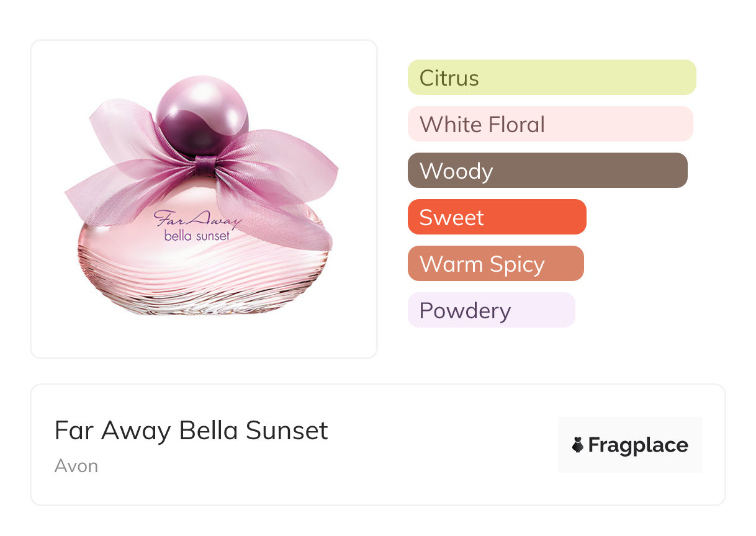Click the 'Citrus' text label
This screenshot has height=536, width=756.
449,78
